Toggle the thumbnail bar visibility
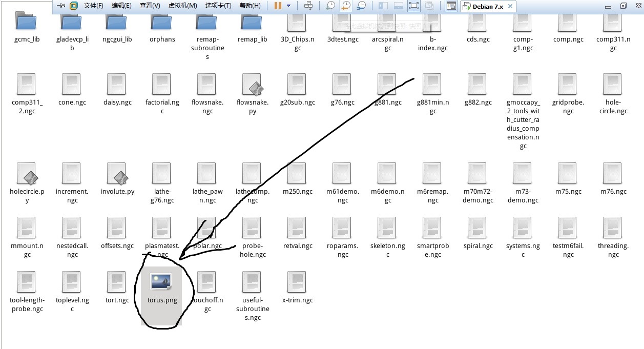The width and height of the screenshot is (644, 349). (398, 6)
